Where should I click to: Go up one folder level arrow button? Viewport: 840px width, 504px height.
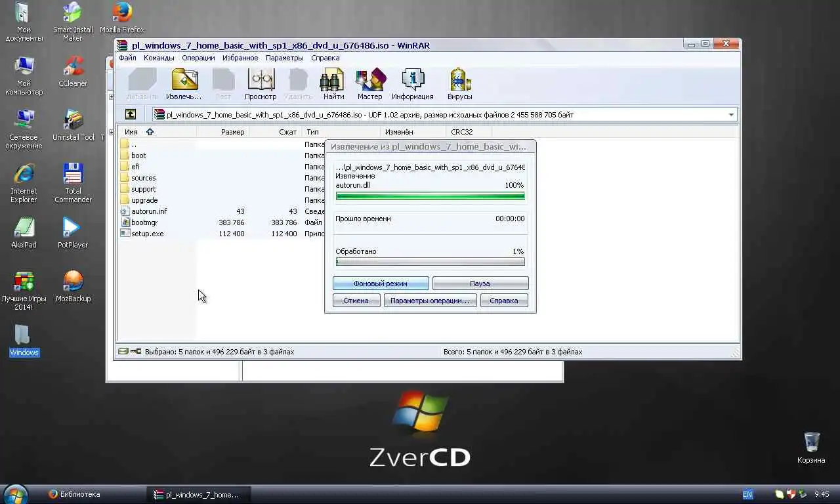(131, 114)
